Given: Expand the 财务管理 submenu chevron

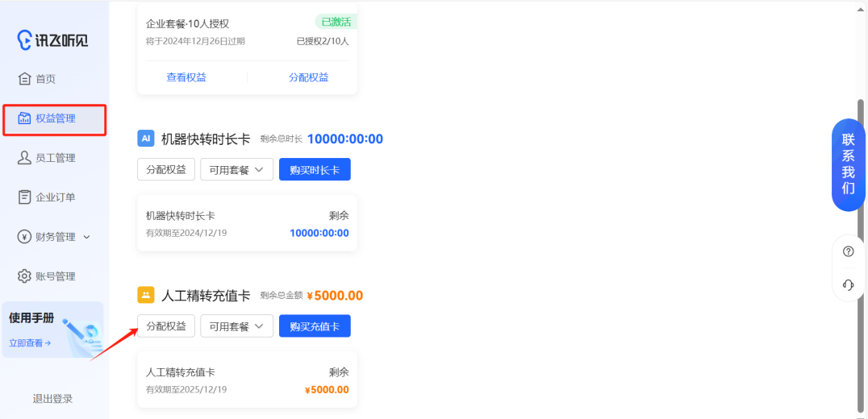Looking at the screenshot, I should 87,237.
